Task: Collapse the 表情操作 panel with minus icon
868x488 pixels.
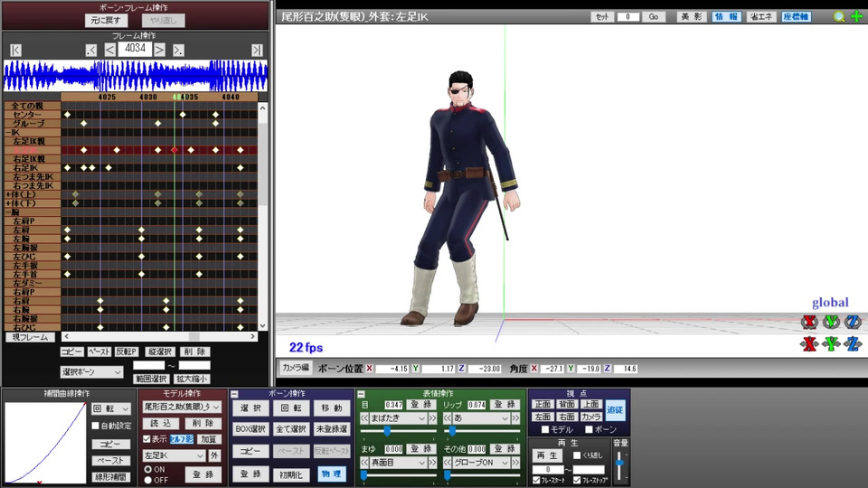Action: [x=361, y=394]
